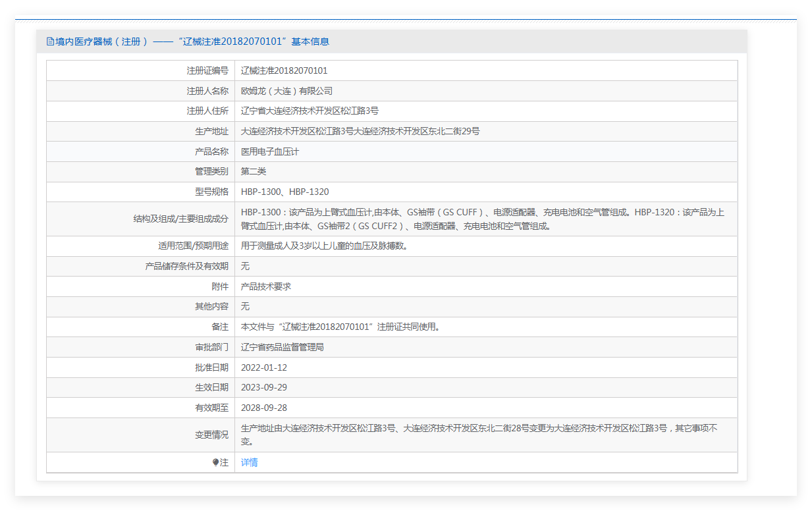Click expiry date 2028-09-28

point(264,408)
